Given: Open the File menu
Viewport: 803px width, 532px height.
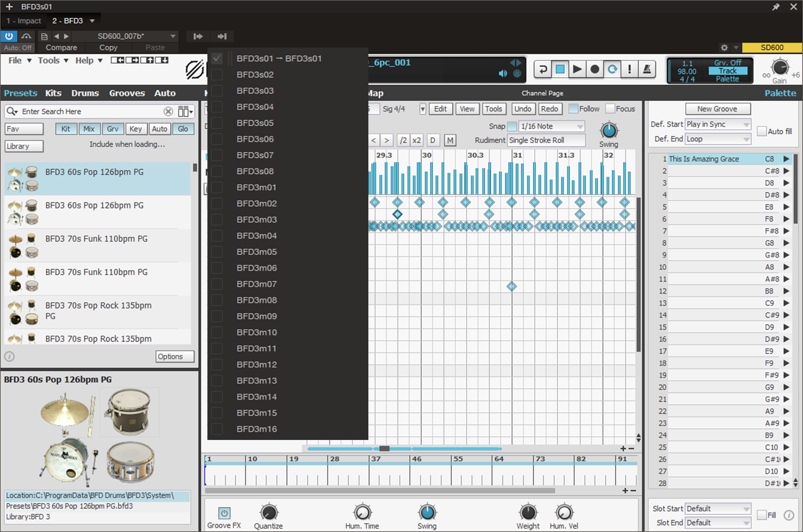Looking at the screenshot, I should coord(19,61).
